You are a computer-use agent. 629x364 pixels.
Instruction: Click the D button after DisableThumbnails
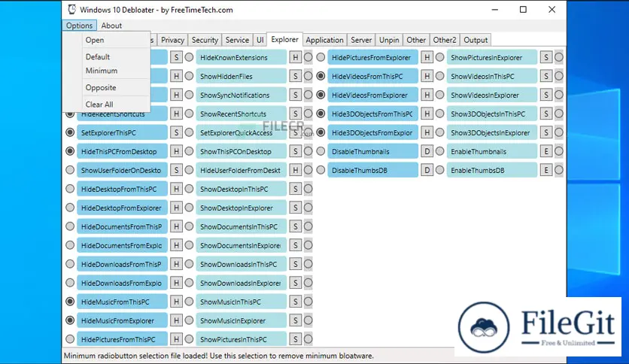[x=427, y=151]
